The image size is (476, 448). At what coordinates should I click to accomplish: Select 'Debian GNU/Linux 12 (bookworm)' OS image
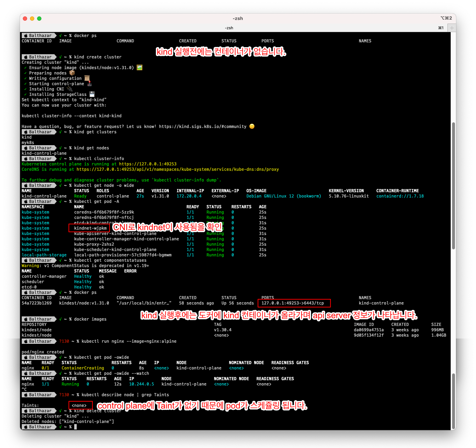click(x=284, y=196)
